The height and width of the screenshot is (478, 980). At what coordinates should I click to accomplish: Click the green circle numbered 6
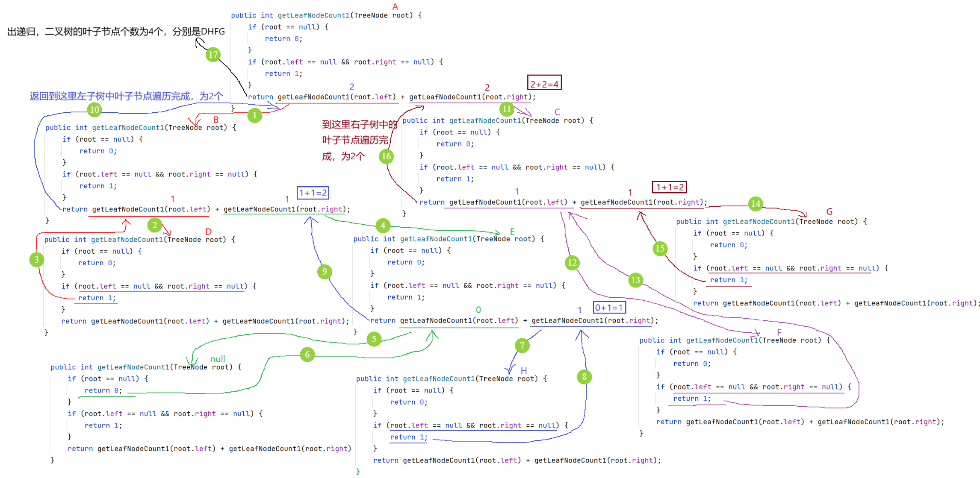(307, 354)
